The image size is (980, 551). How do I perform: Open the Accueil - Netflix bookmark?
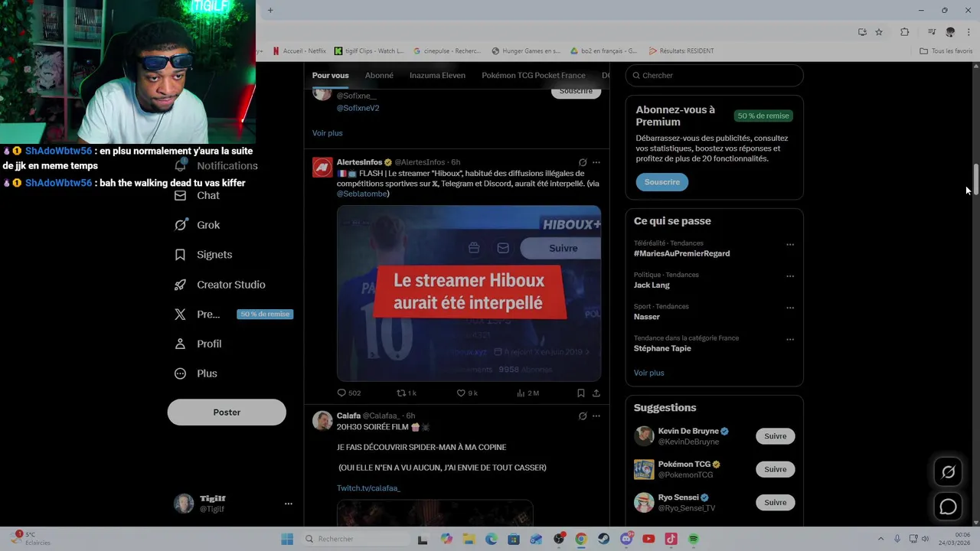[299, 51]
